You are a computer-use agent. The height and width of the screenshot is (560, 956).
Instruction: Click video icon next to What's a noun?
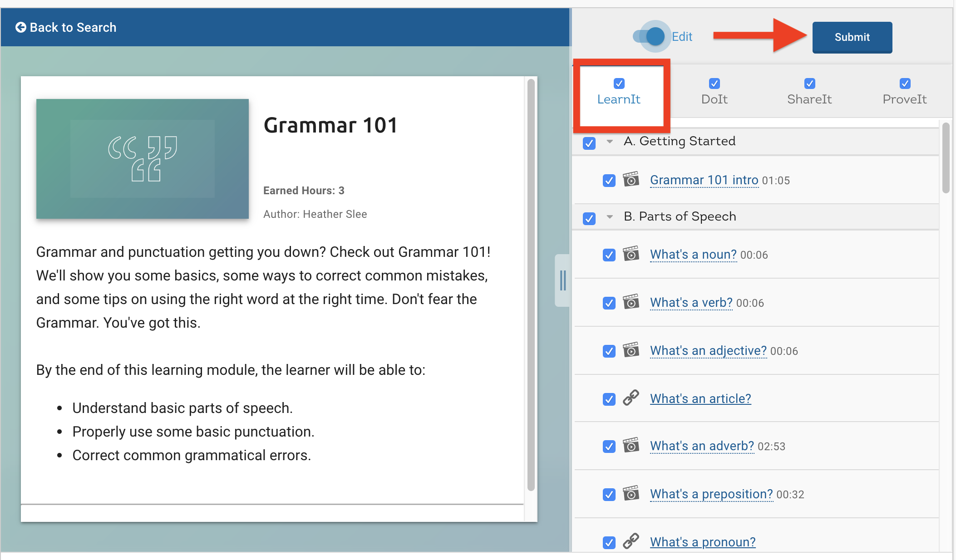click(x=631, y=254)
